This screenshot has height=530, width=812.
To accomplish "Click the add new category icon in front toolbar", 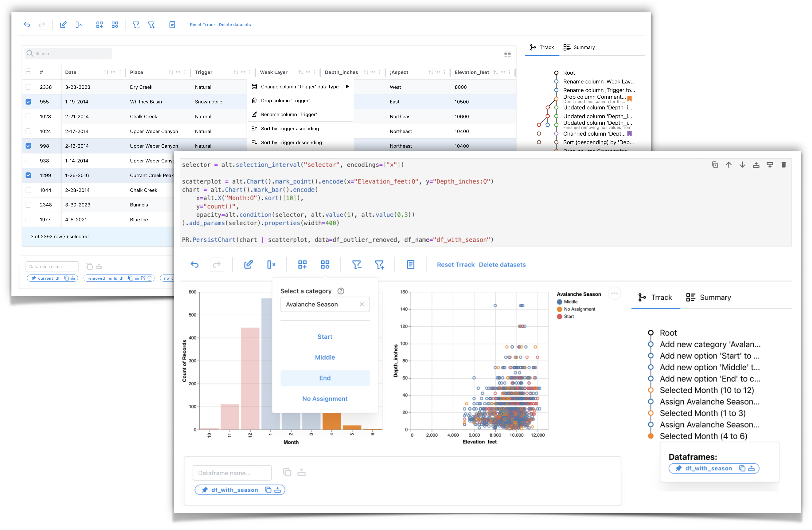I will pos(302,265).
